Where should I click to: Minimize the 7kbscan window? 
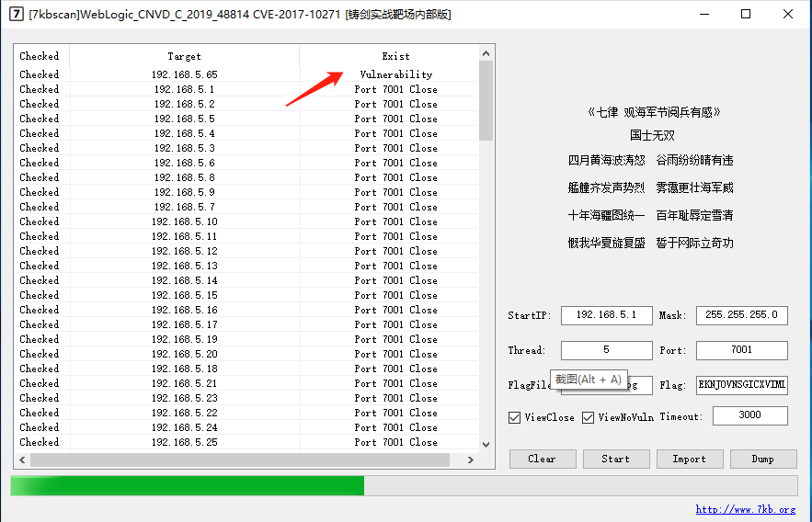tap(704, 14)
